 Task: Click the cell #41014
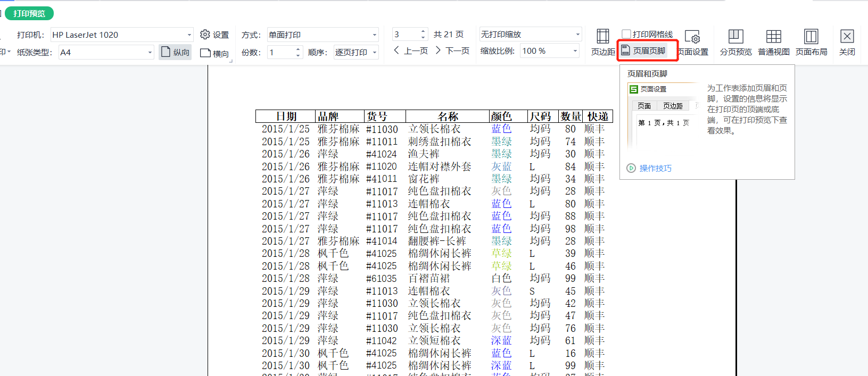[382, 241]
